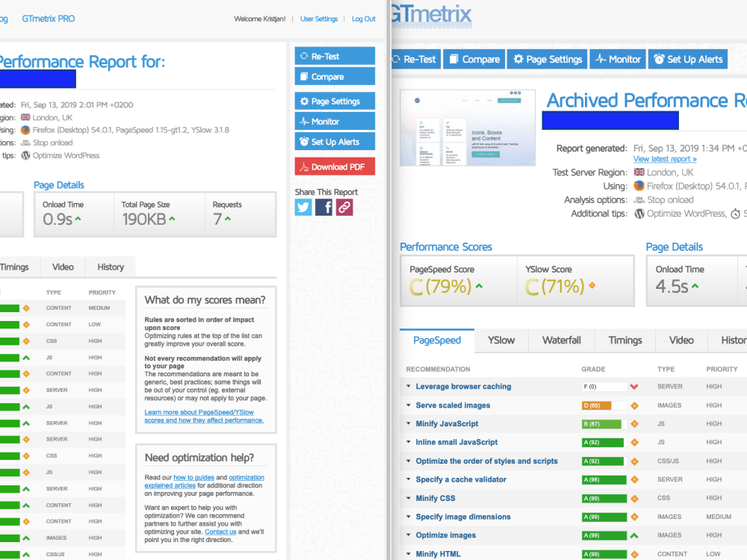Switch to the PageSpeed tab

point(437,340)
